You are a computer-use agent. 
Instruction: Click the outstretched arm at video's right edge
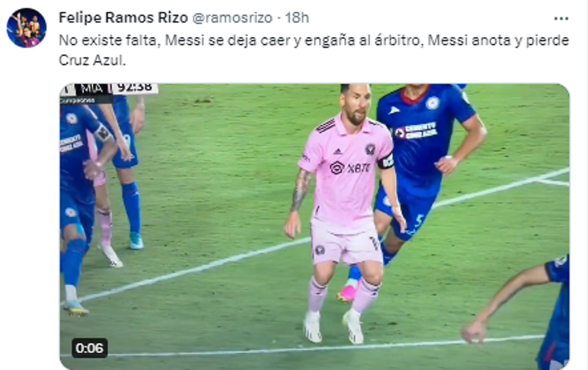point(509,303)
